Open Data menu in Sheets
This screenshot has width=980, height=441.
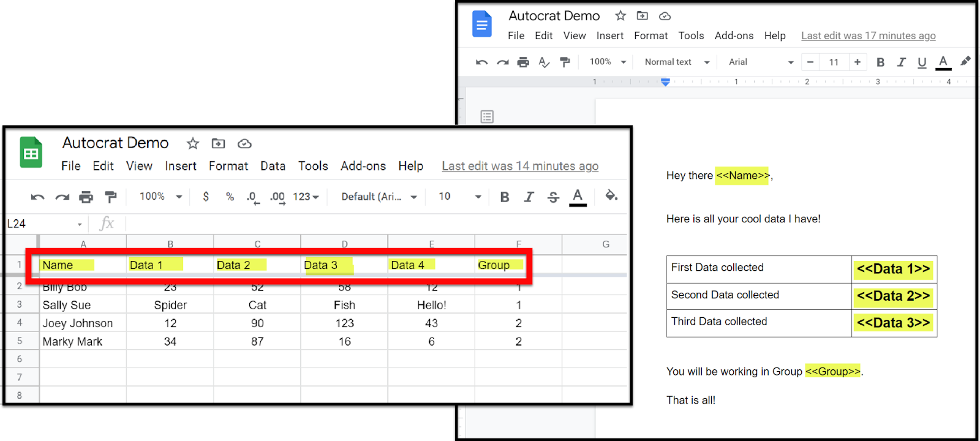(273, 166)
